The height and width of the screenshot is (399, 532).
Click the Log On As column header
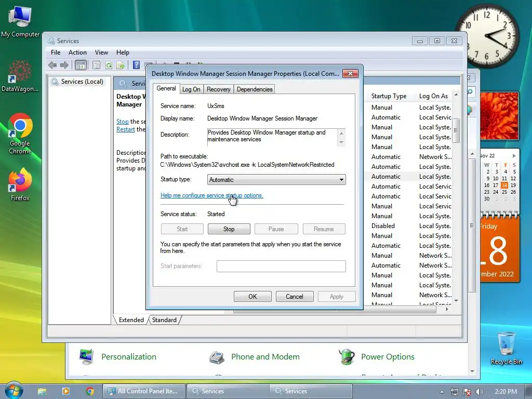coord(434,96)
